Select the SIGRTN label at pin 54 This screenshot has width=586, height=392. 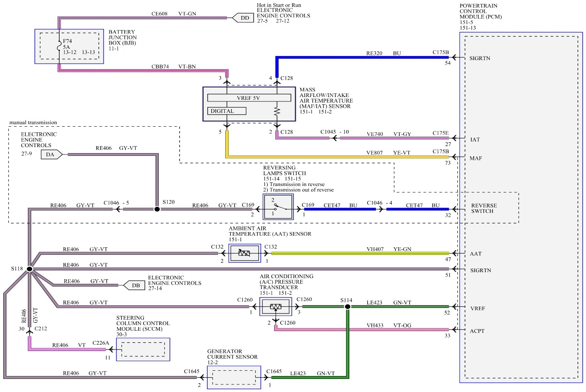click(480, 59)
